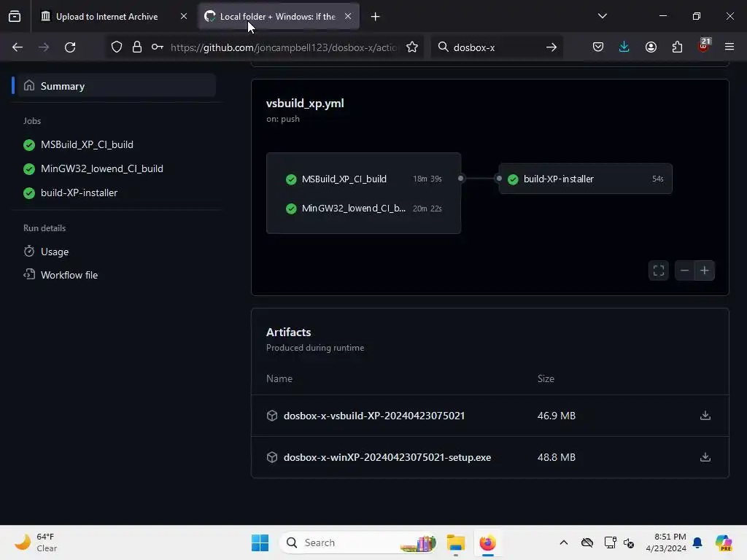
Task: Open the Windows Start menu
Action: click(x=260, y=542)
